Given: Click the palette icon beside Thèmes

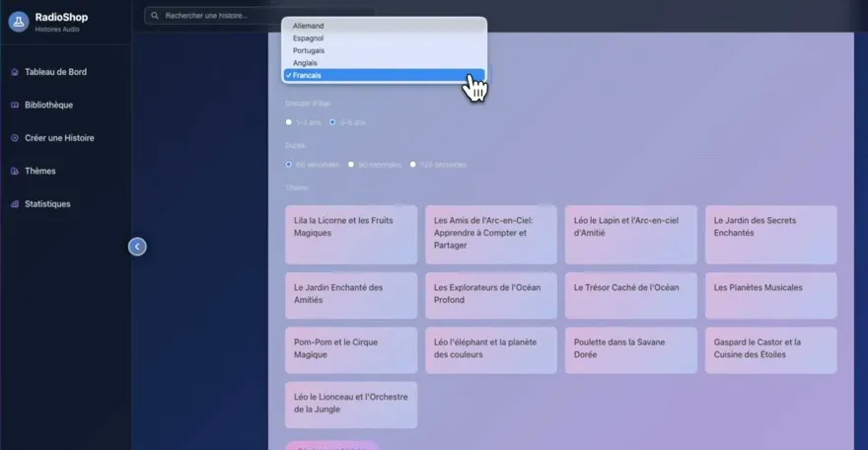Looking at the screenshot, I should (x=15, y=171).
